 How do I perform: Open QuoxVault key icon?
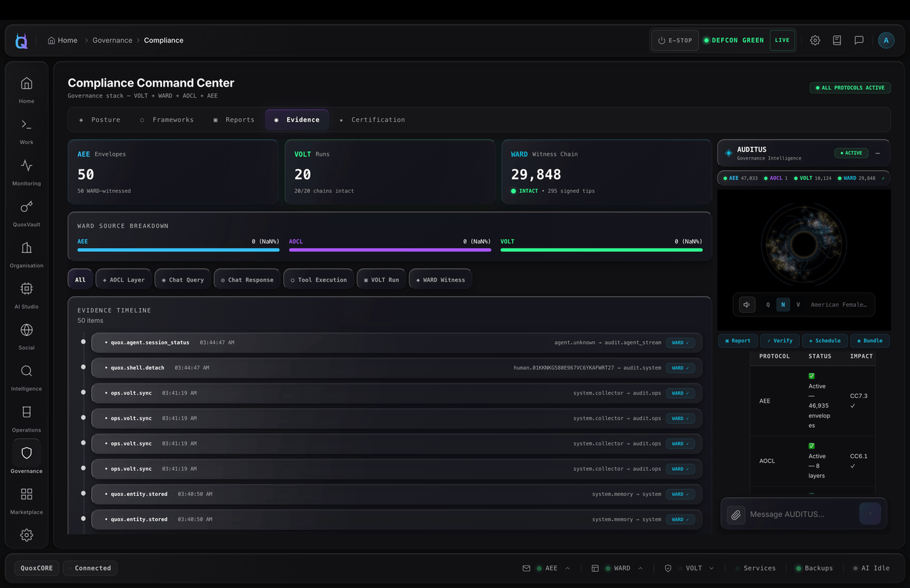tap(26, 207)
